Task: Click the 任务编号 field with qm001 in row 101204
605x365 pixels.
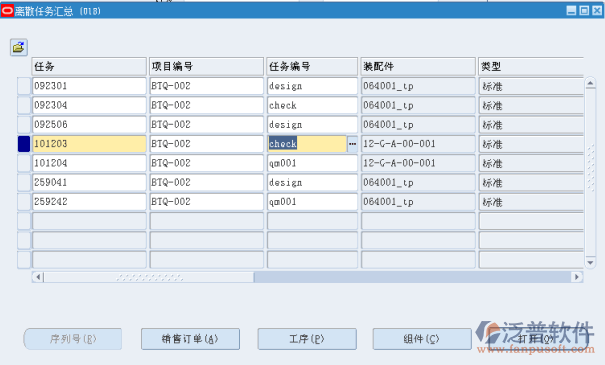Action: [312, 163]
